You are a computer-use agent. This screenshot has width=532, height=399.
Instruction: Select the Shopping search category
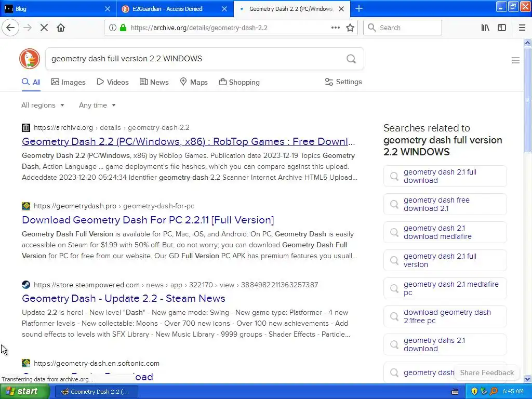(x=239, y=82)
